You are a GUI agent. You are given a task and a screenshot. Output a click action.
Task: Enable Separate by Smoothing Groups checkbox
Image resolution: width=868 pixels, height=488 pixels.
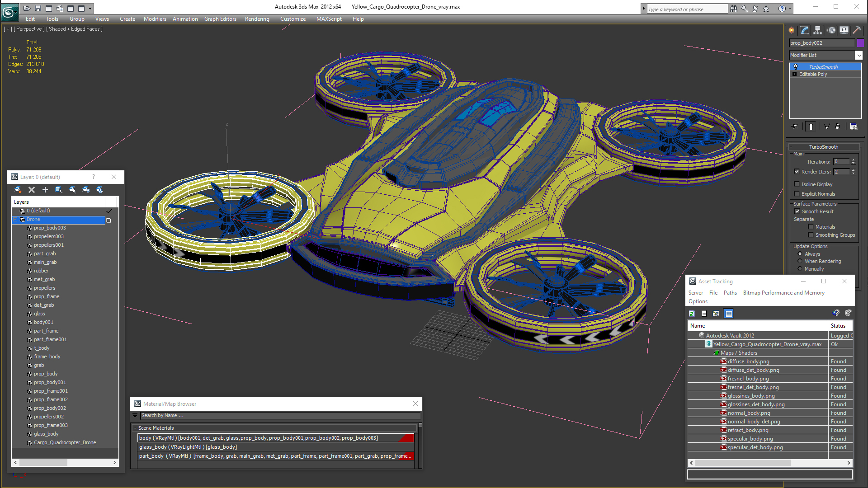[x=811, y=235]
